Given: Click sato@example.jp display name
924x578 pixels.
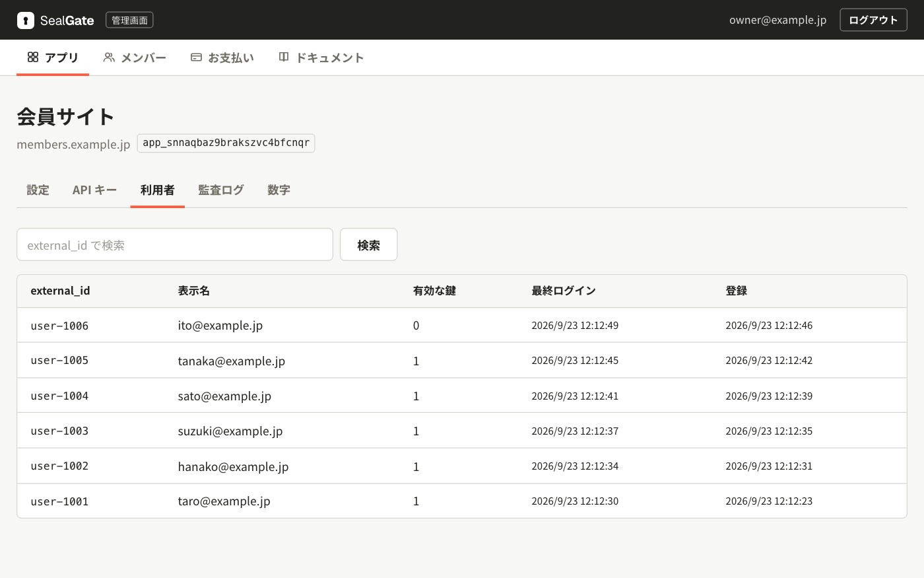Looking at the screenshot, I should [x=224, y=396].
